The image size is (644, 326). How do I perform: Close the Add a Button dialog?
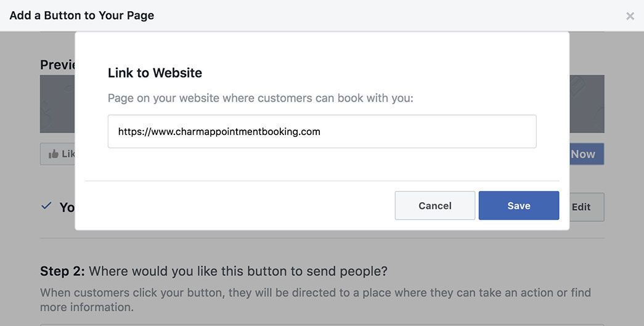click(630, 16)
